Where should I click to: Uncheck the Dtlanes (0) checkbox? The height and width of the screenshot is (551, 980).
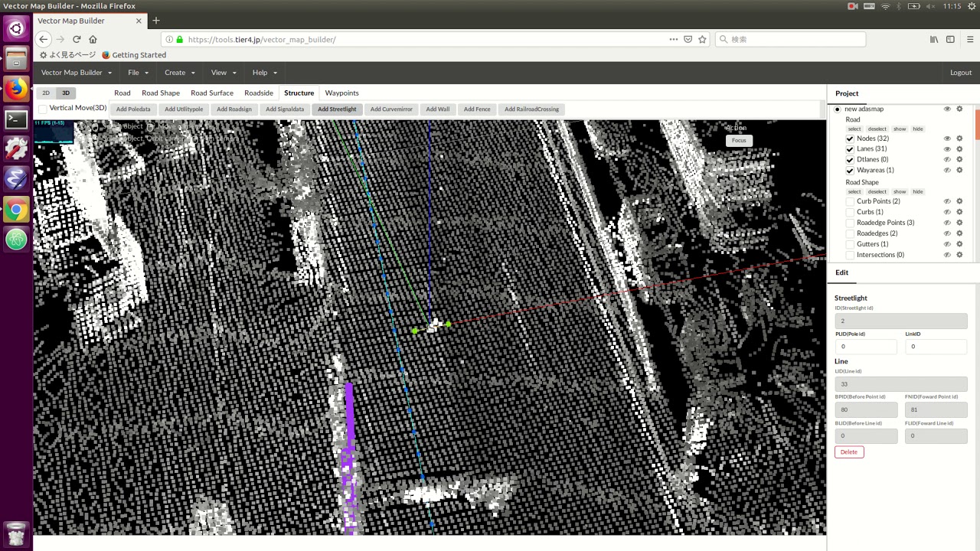[850, 159]
